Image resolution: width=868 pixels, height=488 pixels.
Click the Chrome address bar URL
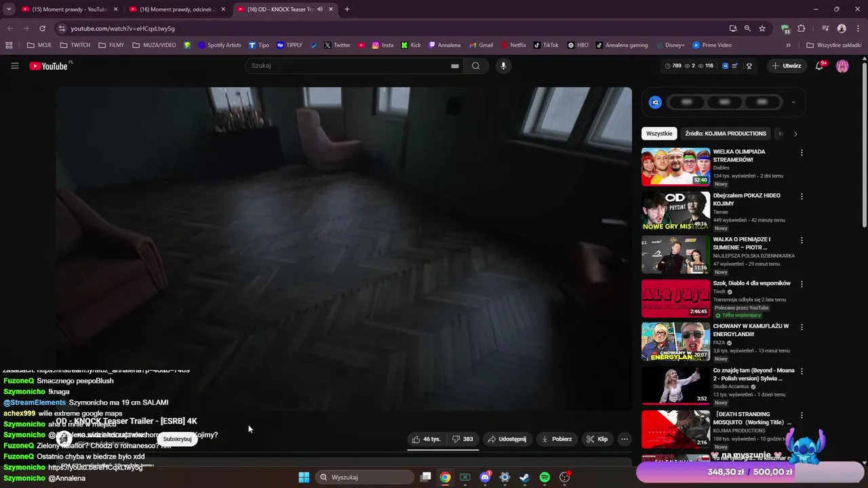coord(123,28)
